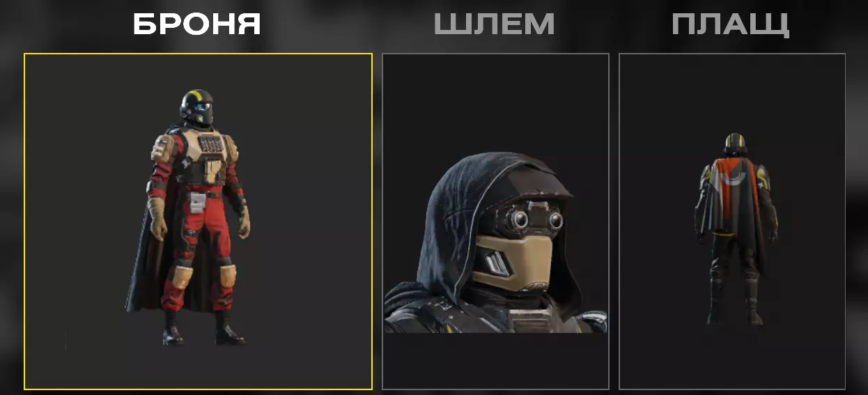Click the twin goggle lenses on hooded helmet
The width and height of the screenshot is (868, 395).
(535, 219)
